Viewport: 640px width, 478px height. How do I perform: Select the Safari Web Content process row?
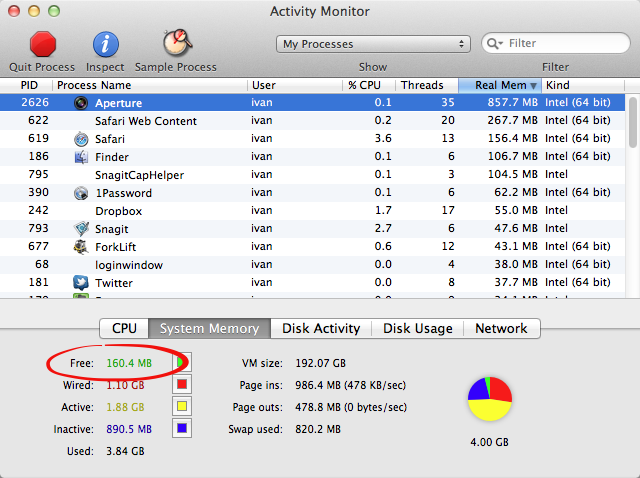coord(312,120)
